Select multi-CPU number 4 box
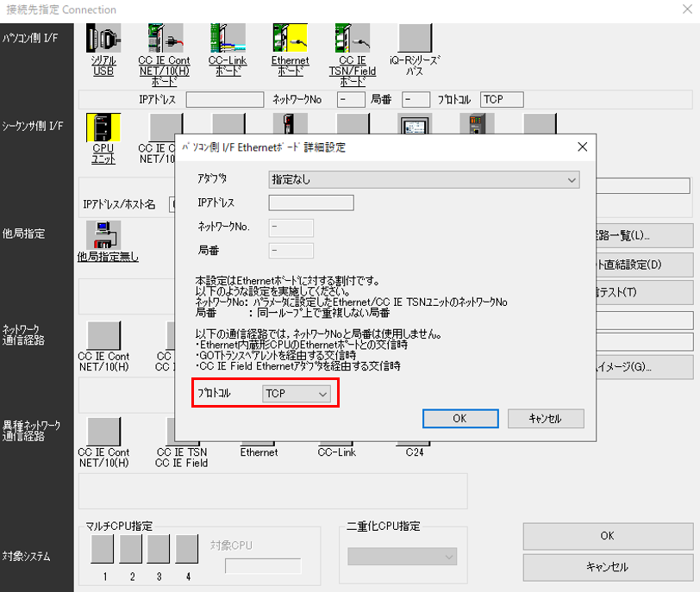700x592 pixels. tap(187, 549)
